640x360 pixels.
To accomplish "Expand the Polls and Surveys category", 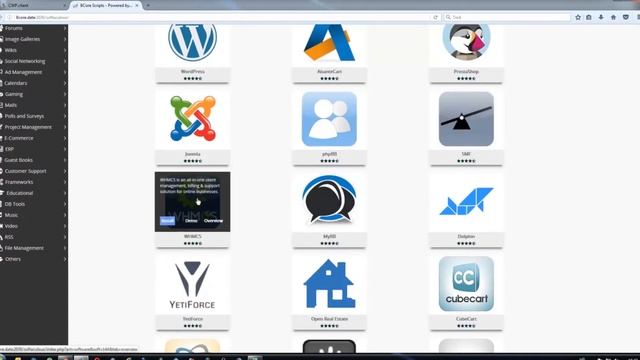I will click(34, 116).
